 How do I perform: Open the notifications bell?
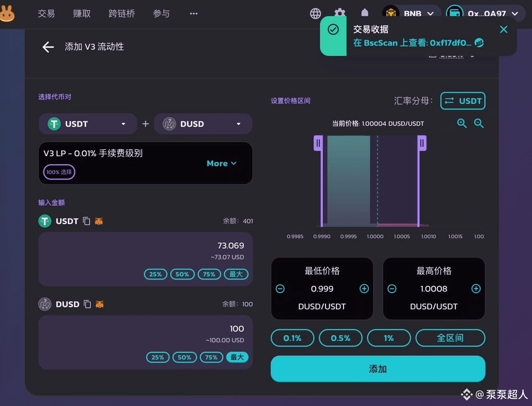pos(364,13)
